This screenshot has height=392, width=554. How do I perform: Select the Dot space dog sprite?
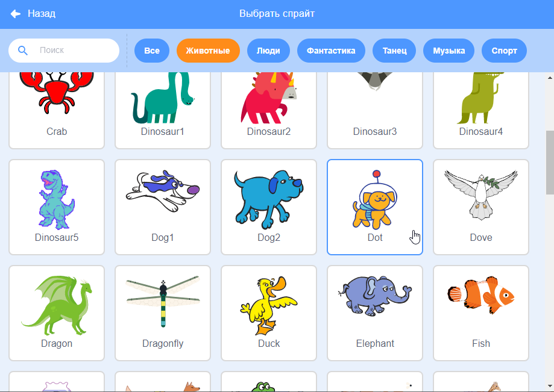(375, 207)
